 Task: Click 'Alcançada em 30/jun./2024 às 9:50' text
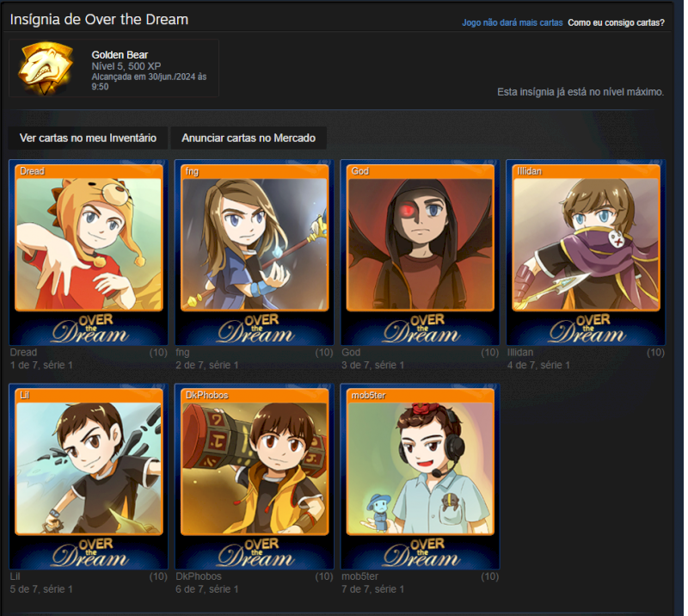[149, 82]
